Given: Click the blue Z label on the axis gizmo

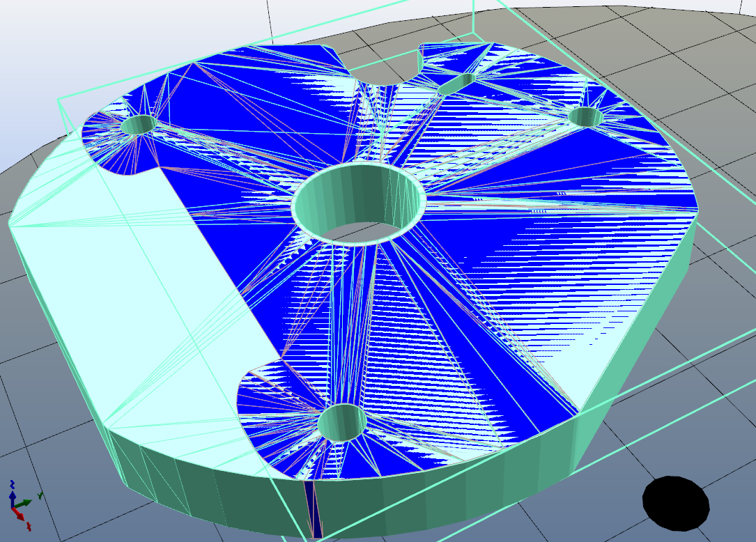Looking at the screenshot, I should click(12, 483).
